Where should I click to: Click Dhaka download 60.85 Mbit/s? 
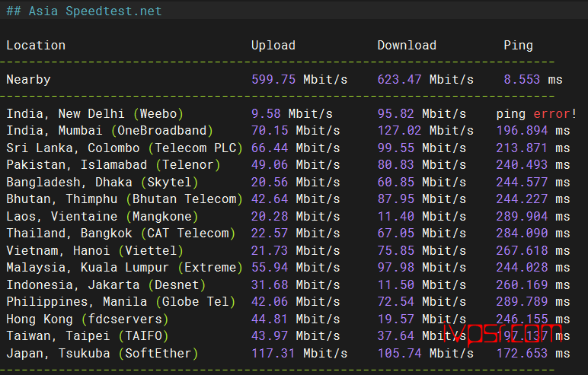pos(421,182)
